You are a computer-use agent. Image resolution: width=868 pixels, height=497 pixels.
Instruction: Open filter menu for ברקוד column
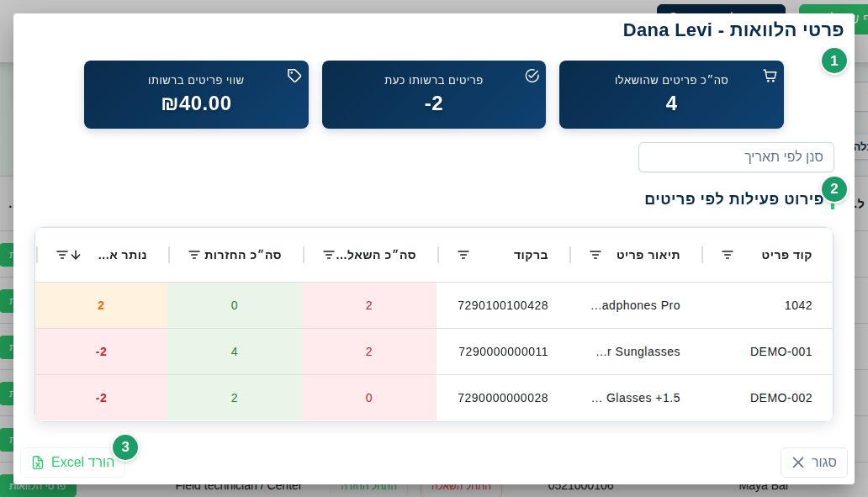pyautogui.click(x=463, y=255)
